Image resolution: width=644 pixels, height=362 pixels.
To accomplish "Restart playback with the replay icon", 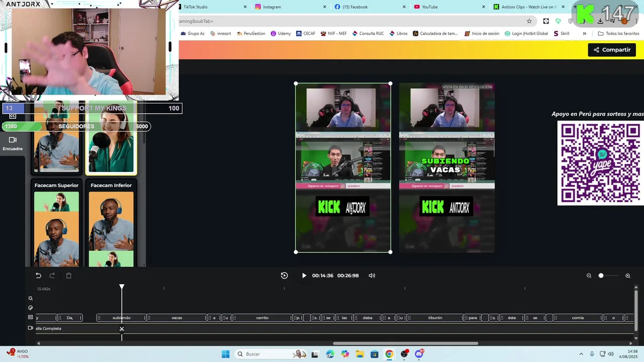I will [284, 276].
